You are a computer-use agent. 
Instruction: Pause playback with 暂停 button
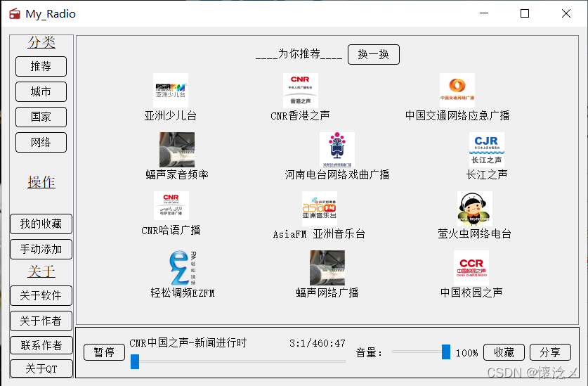(104, 352)
